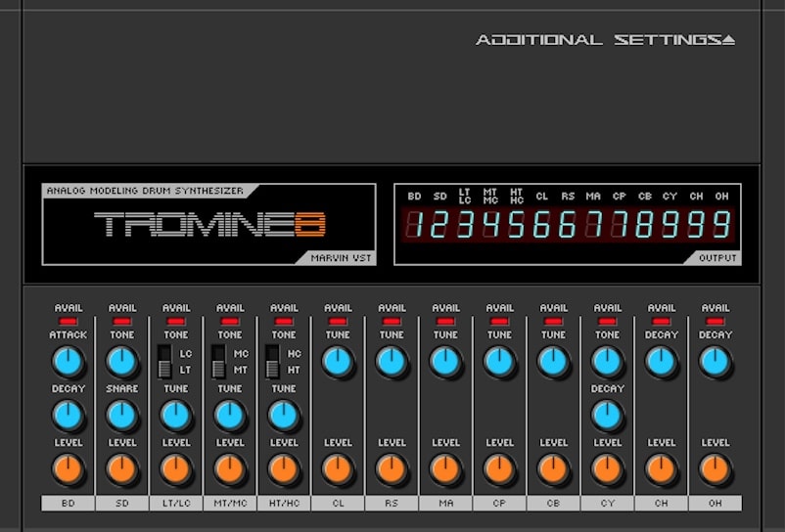Image resolution: width=785 pixels, height=532 pixels.
Task: Click the Marvin VST label
Action: (x=341, y=258)
